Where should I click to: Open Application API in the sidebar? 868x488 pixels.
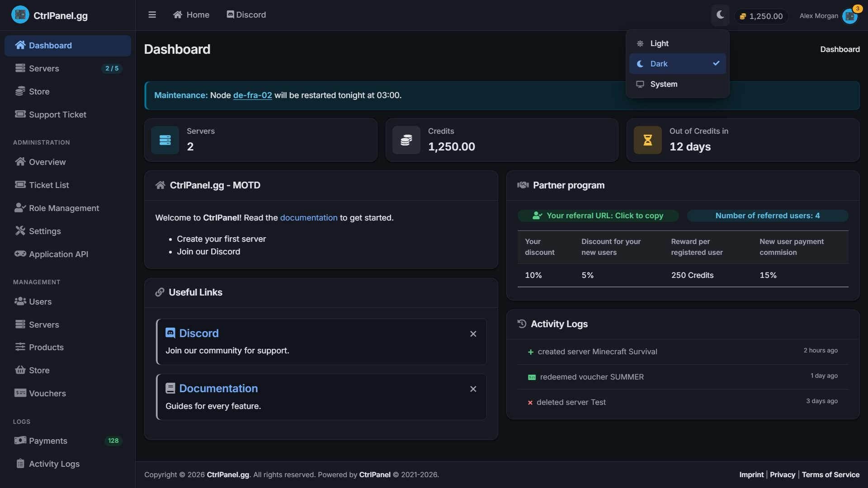click(x=68, y=254)
